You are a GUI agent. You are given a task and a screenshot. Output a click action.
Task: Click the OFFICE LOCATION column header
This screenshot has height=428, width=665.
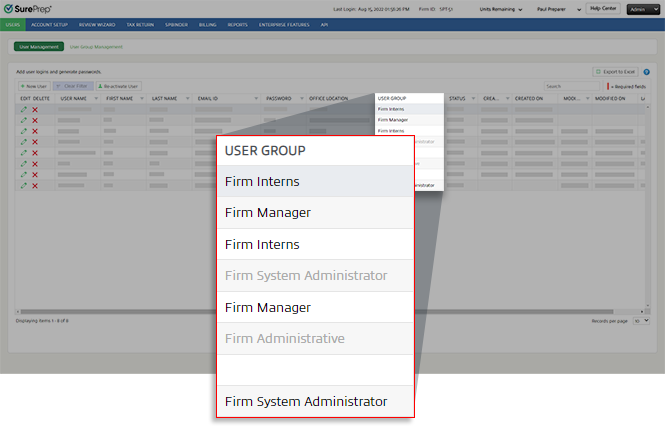coord(329,98)
